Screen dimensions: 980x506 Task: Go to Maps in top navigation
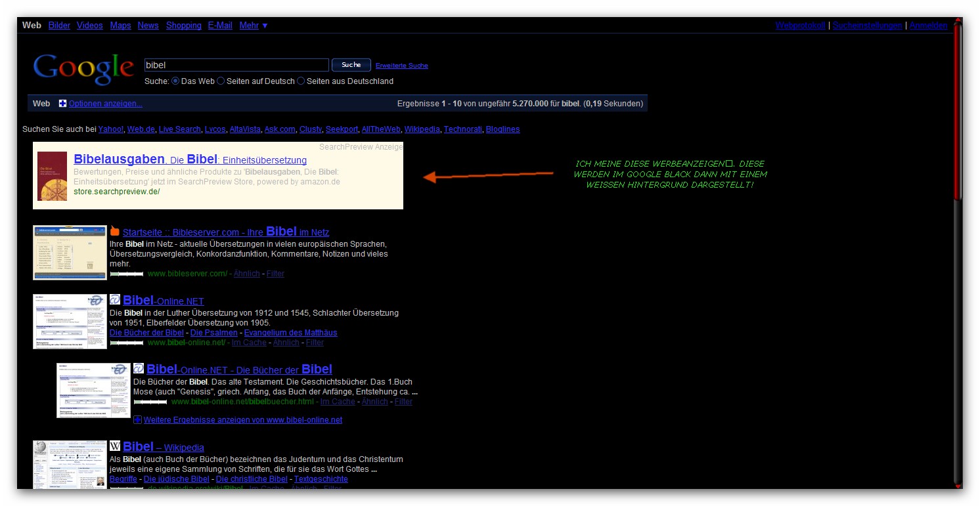(x=121, y=26)
